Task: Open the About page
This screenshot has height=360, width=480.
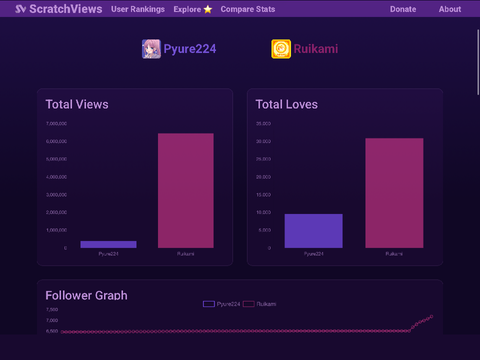Action: tap(450, 9)
